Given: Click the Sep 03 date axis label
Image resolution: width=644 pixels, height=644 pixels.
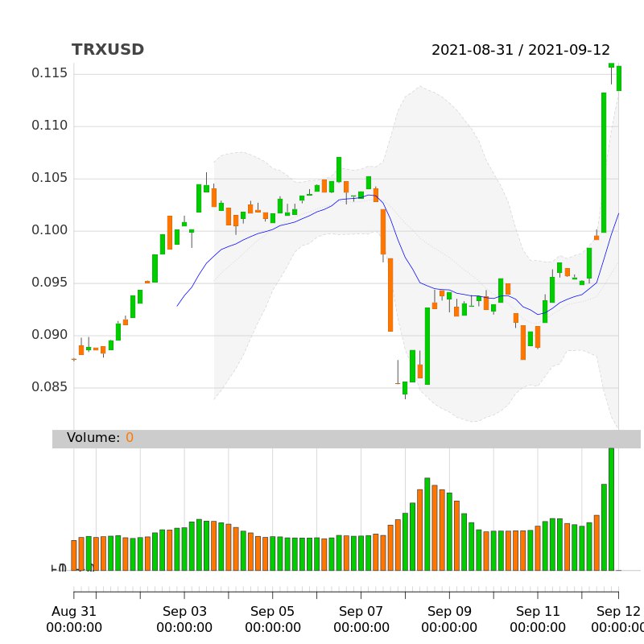Looking at the screenshot, I should click(184, 619).
